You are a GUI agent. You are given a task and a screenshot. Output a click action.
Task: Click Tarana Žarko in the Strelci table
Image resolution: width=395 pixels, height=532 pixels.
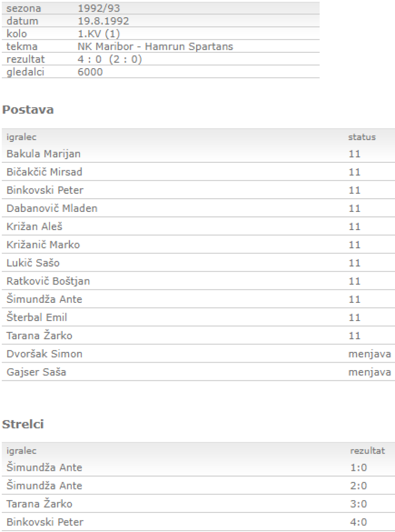39,504
